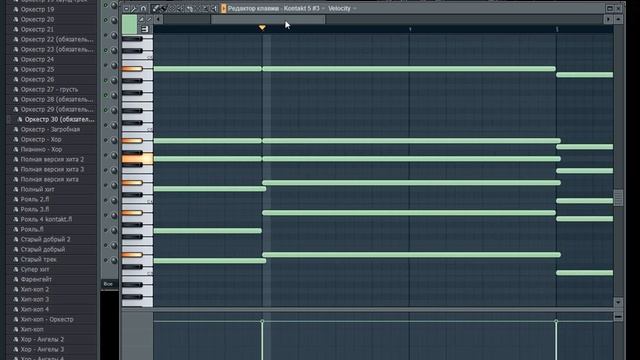The width and height of the screenshot is (640, 360).
Task: Select 'Оркестр 27 - грусть' in browser
Action: point(49,89)
